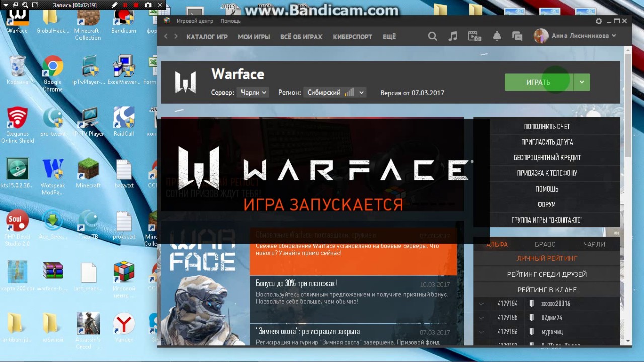Open the Google Chrome desktop shortcut

[x=52, y=74]
